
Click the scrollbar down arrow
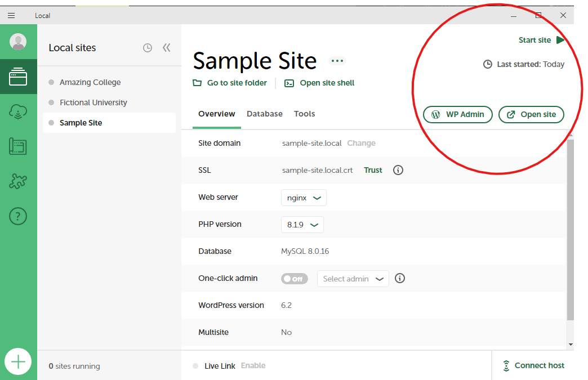click(571, 345)
